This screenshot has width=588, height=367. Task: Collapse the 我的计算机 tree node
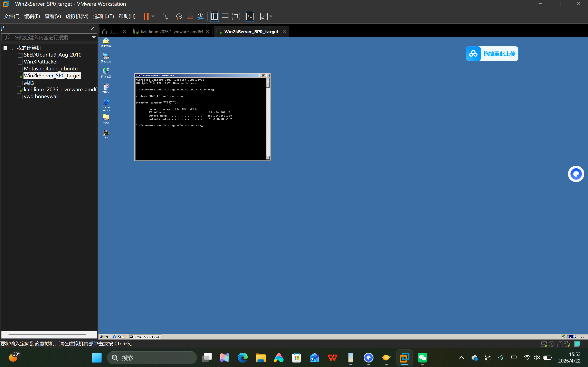(5, 48)
